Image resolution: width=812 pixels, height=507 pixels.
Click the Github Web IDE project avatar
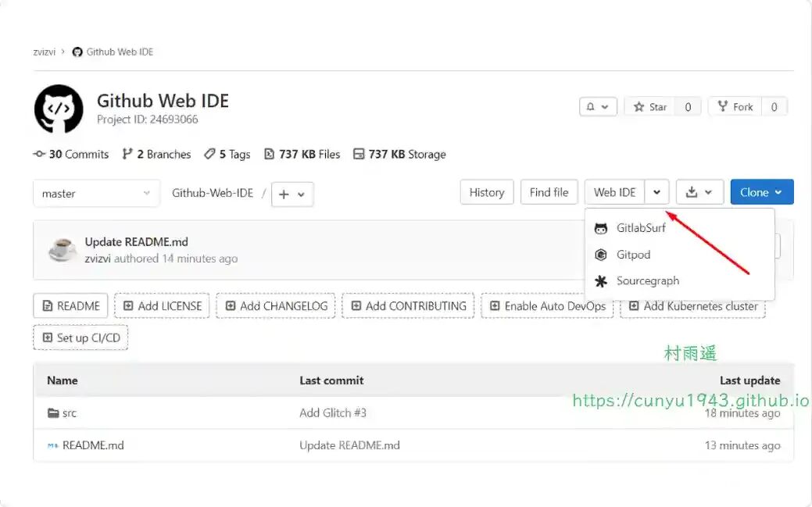click(59, 109)
